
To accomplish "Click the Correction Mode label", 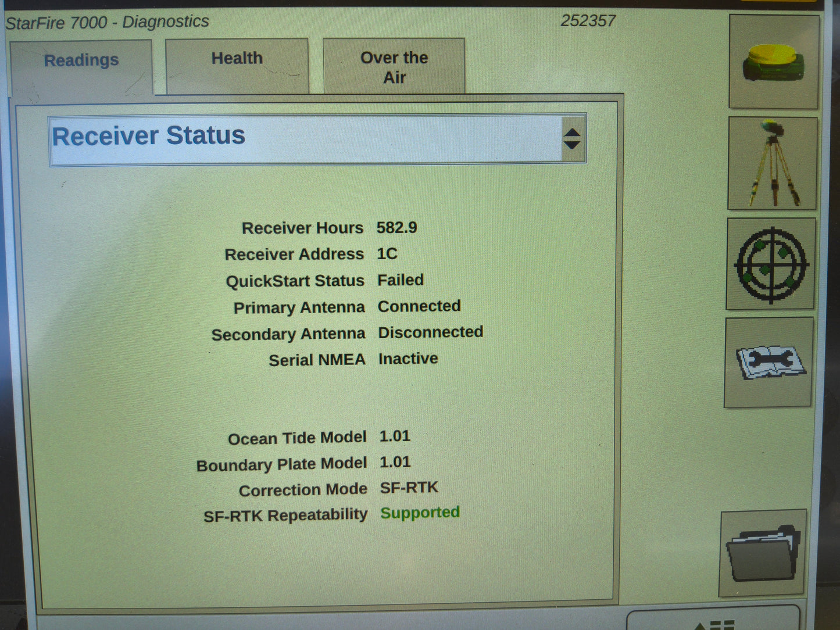I will pyautogui.click(x=303, y=490).
